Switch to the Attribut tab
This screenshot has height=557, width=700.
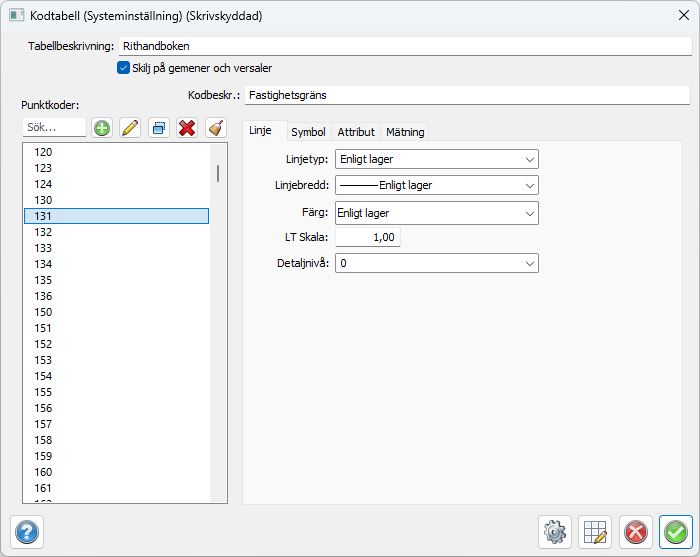coord(356,132)
